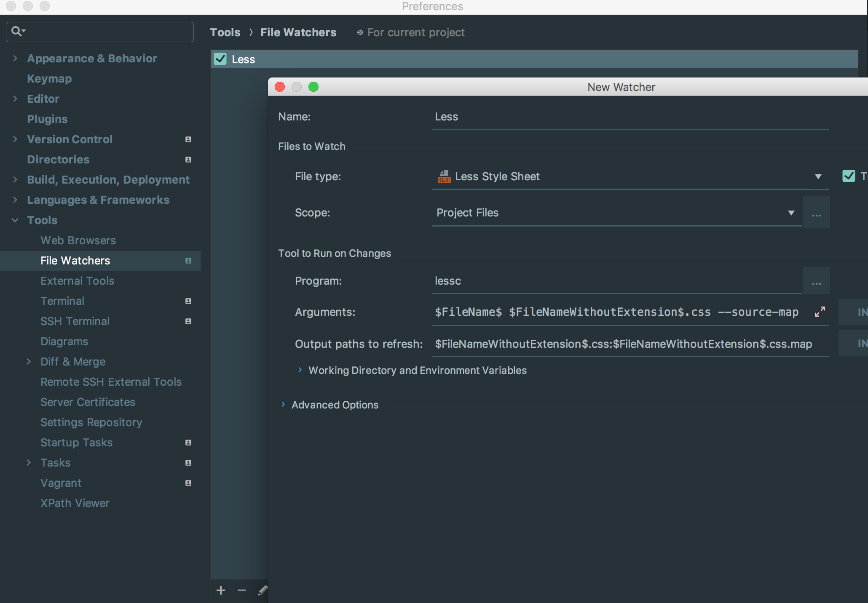This screenshot has width=868, height=603.
Task: Edit the Less watcher with pencil icon
Action: (x=262, y=590)
